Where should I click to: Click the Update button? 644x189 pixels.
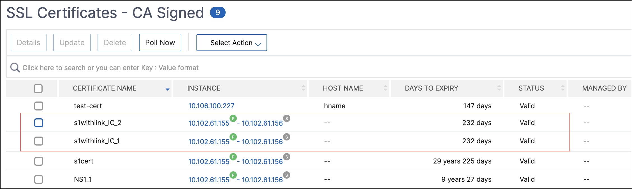pyautogui.click(x=72, y=43)
